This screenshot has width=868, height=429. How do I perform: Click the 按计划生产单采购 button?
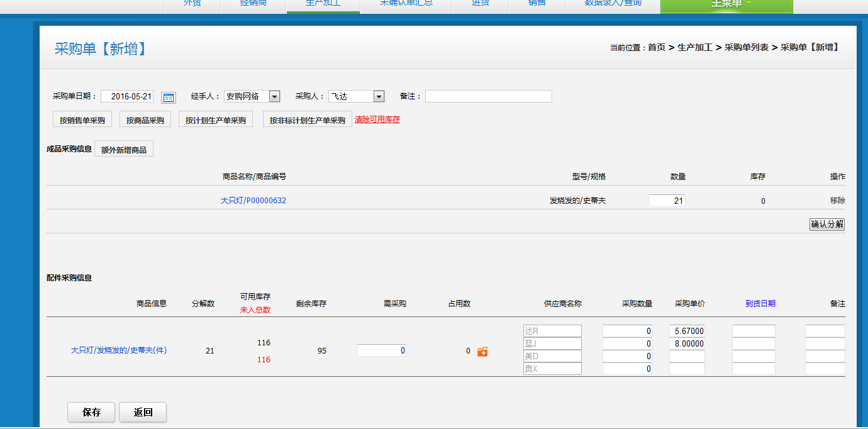216,120
